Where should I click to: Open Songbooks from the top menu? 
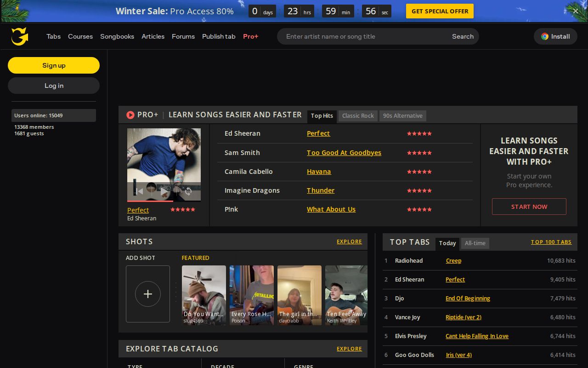[117, 36]
